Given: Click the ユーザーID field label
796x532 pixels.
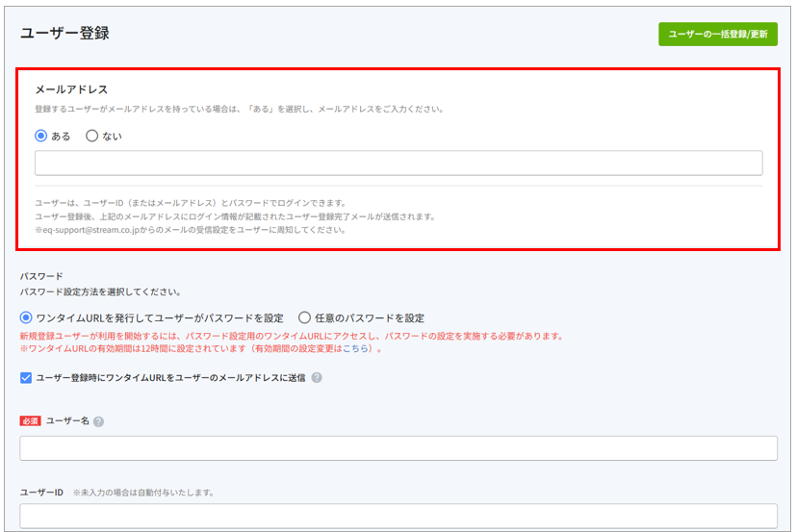Looking at the screenshot, I should click(x=41, y=493).
